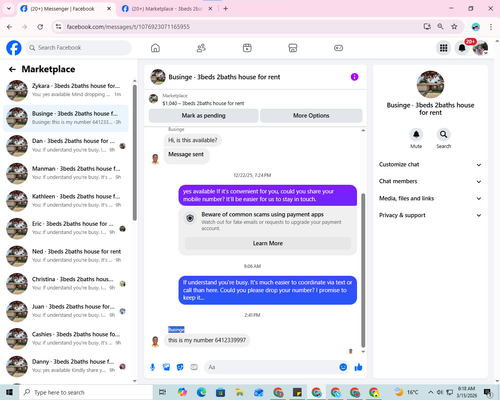Open the Watch video icon
Image resolution: width=500 pixels, height=400 pixels.
[x=247, y=48]
